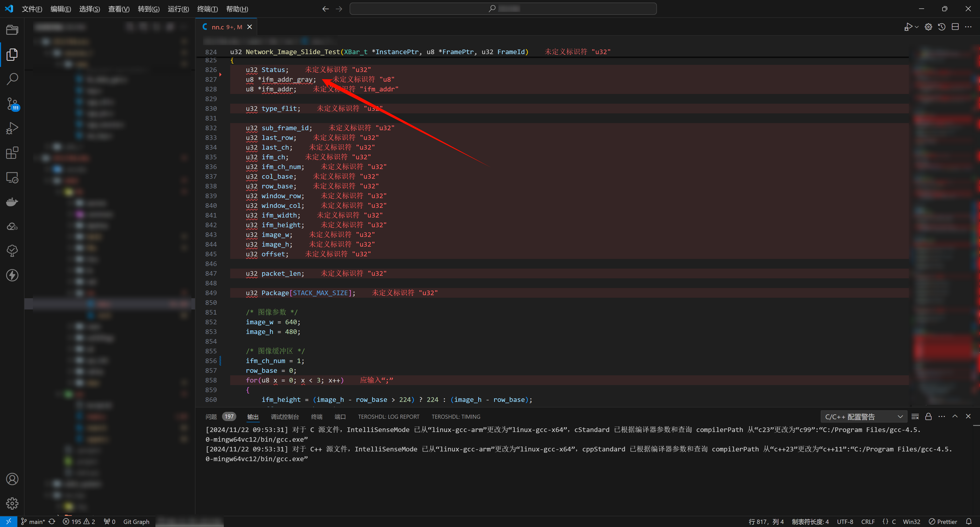This screenshot has width=980, height=527.
Task: Switch to the 终端 panel tab
Action: pyautogui.click(x=316, y=417)
